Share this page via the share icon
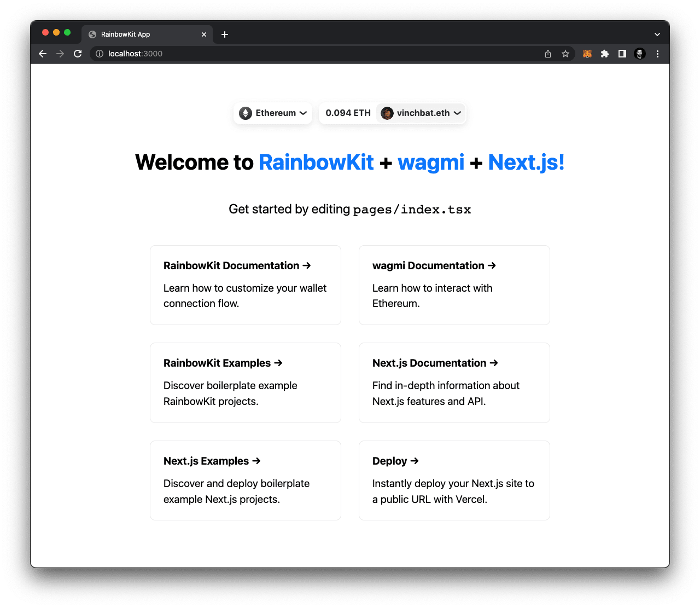 tap(548, 54)
